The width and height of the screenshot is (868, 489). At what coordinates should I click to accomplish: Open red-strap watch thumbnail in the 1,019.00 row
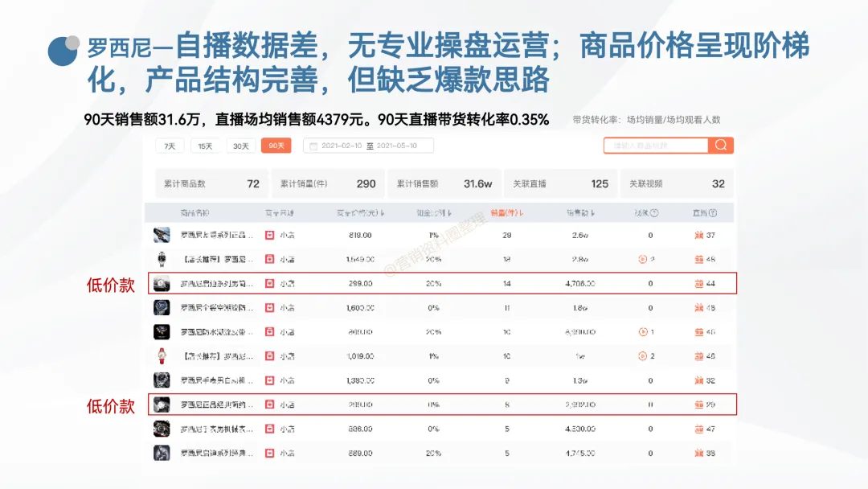[162, 356]
